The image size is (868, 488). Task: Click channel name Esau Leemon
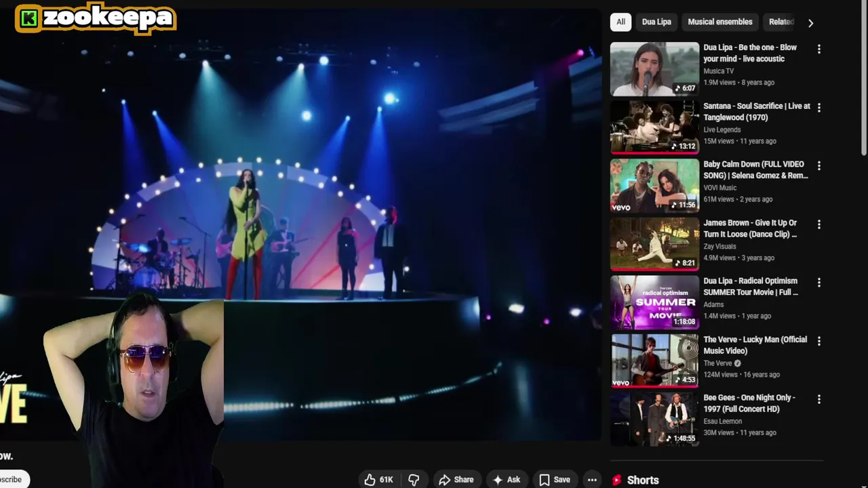coord(722,422)
